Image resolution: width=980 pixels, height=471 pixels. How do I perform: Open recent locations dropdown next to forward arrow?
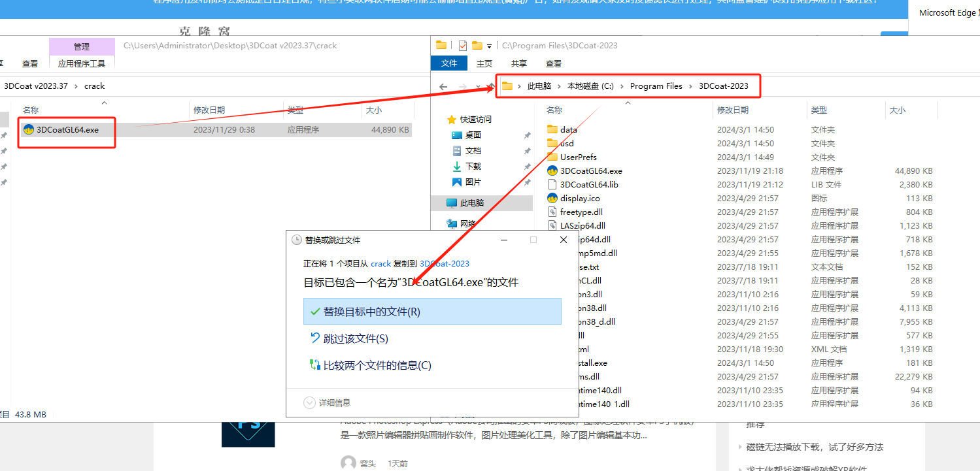tap(478, 86)
